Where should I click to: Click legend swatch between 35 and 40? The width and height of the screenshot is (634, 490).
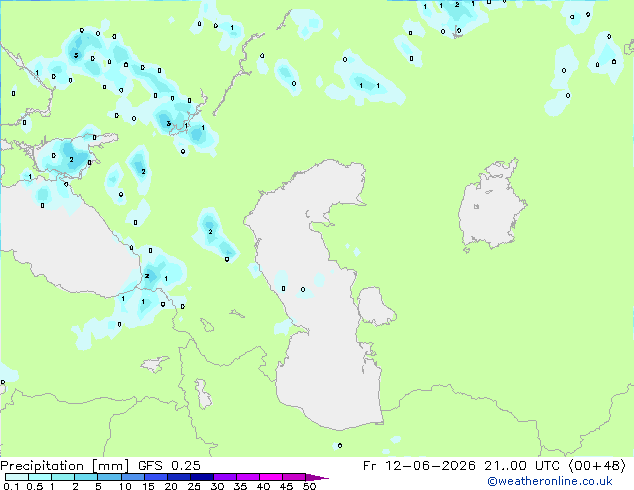pos(248,477)
